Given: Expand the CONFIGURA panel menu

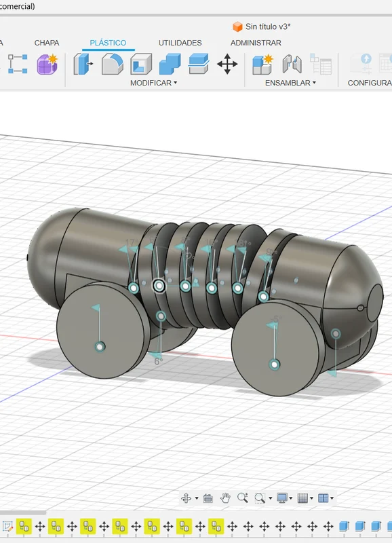Looking at the screenshot, I should click(370, 83).
